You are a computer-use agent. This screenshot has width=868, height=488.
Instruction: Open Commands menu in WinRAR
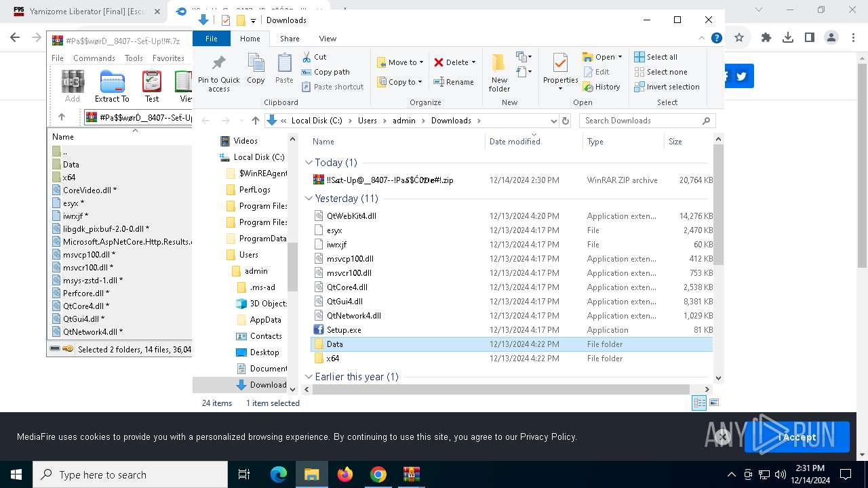[94, 58]
